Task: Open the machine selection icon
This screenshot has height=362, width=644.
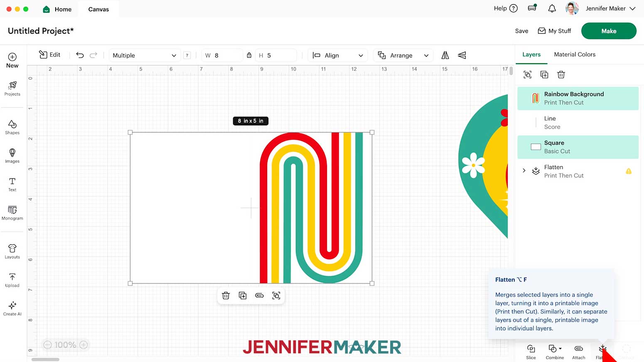Action: tap(532, 8)
